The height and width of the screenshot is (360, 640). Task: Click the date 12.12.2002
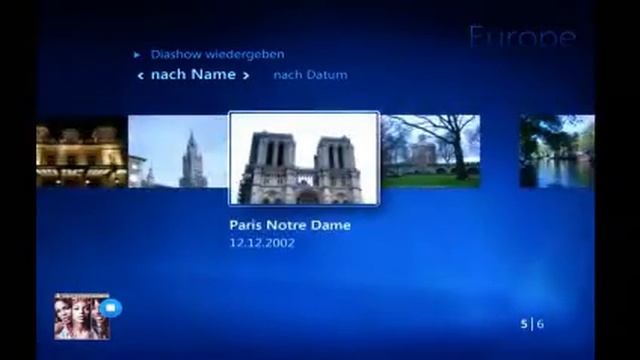[262, 243]
